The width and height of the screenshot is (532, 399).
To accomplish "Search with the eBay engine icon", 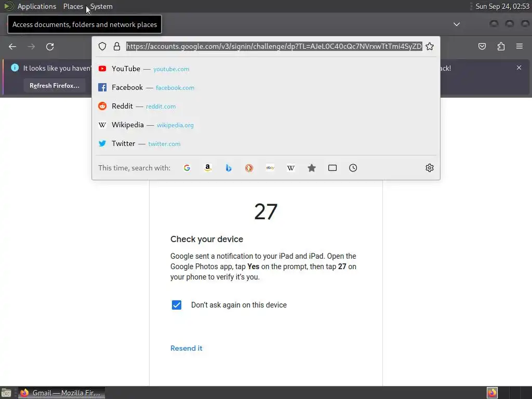I will coord(270,168).
